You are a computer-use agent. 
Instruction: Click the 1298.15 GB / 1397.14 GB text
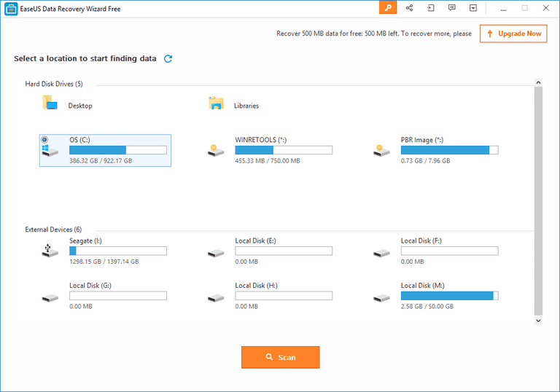(104, 262)
